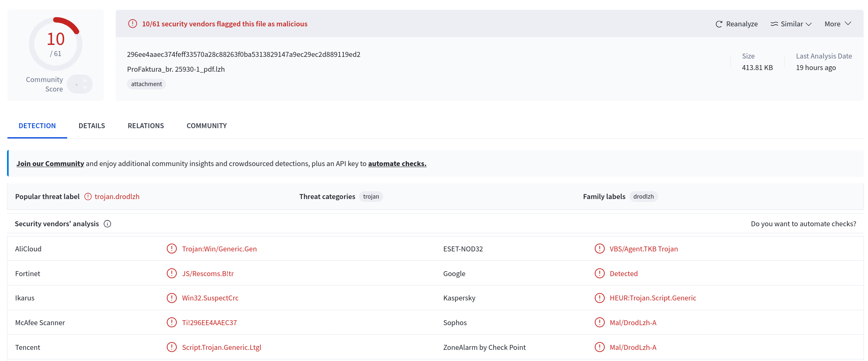
Task: Switch to the DETAILS tab
Action: 91,126
